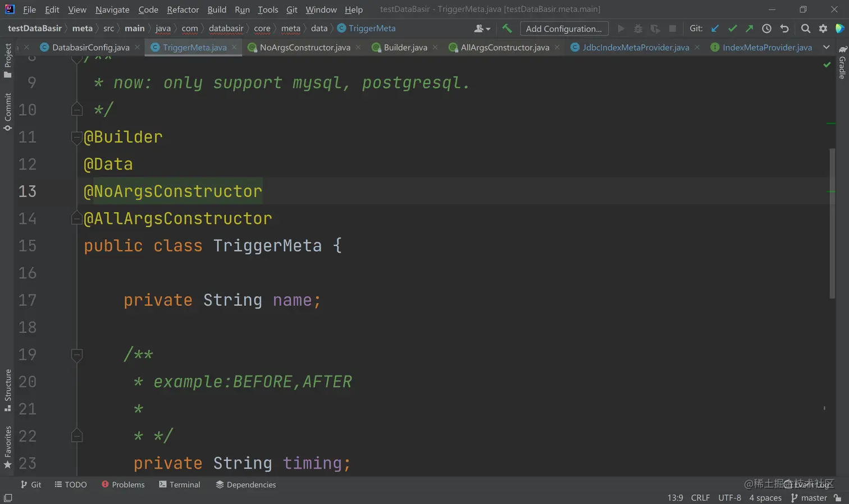Screen dimensions: 849x504
Task: Click cursor position 13:9 in status bar
Action: click(x=675, y=498)
